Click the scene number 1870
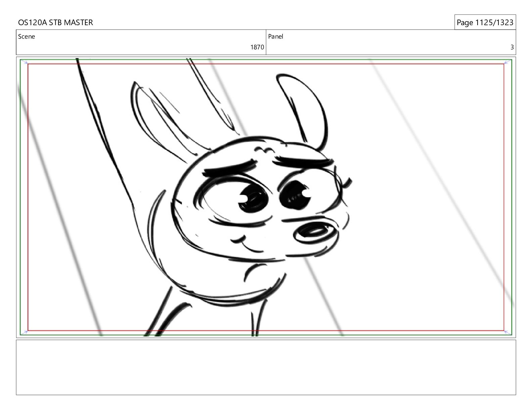Viewport: 532px width, 411px height. pyautogui.click(x=257, y=47)
